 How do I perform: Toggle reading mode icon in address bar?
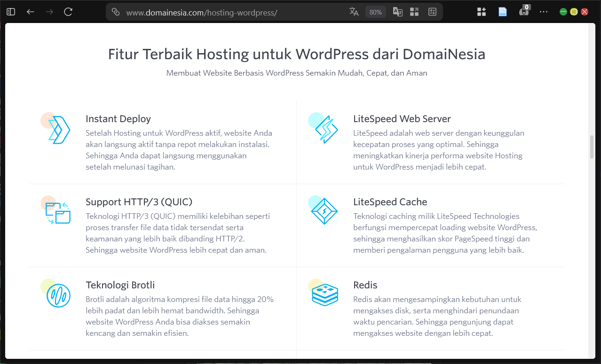(x=397, y=12)
